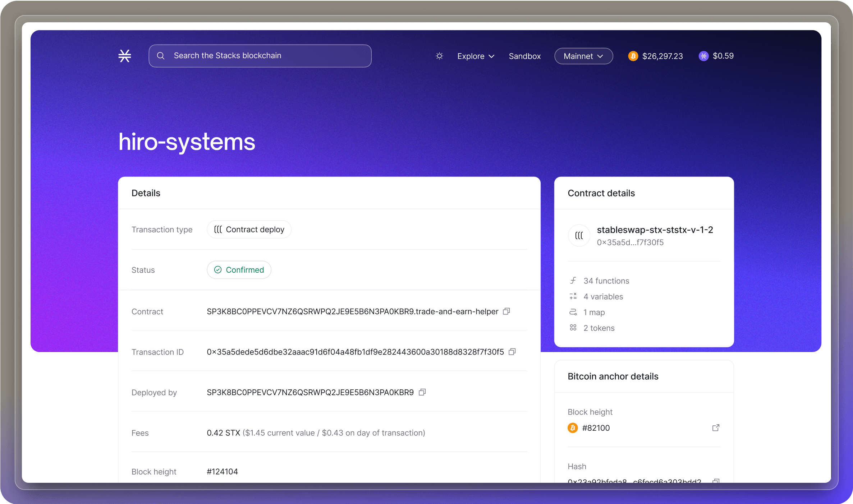Click the Details panel heading
The image size is (853, 504).
(x=146, y=193)
